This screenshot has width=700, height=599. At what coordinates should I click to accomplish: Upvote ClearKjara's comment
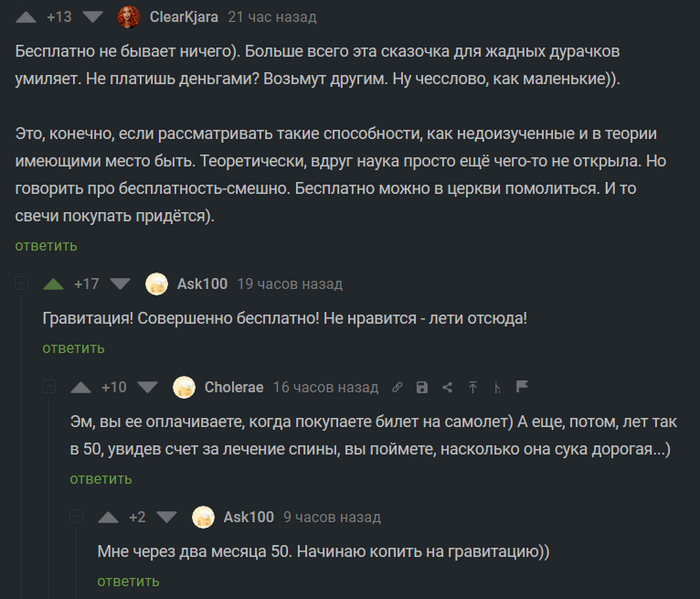26,17
